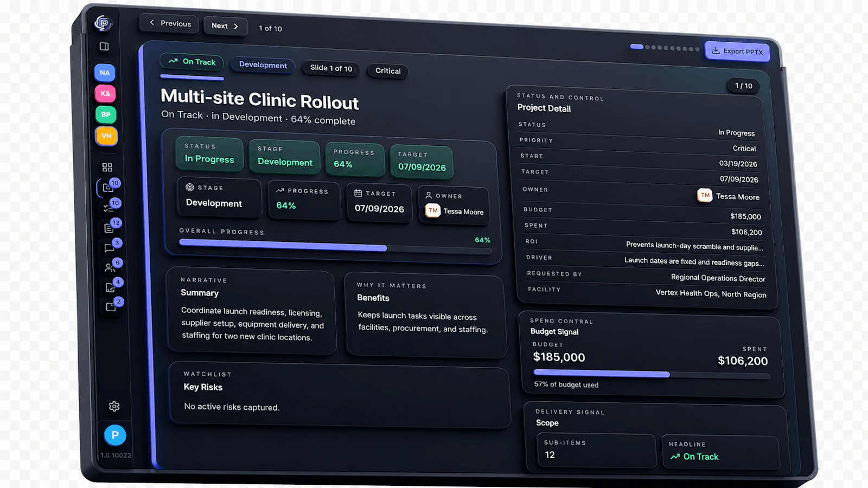Open the P user profile avatar
This screenshot has width=868, height=488.
pyautogui.click(x=115, y=435)
